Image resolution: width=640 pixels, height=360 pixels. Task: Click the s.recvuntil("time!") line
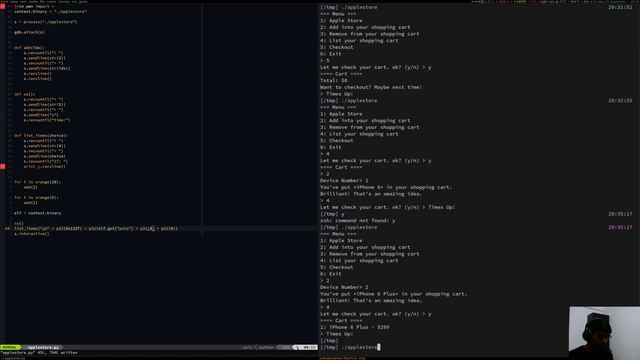pyautogui.click(x=47, y=120)
